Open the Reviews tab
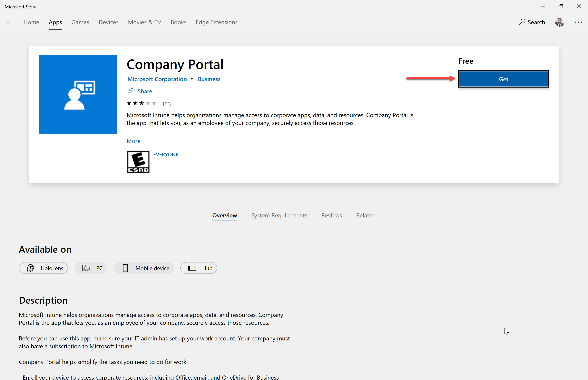Image resolution: width=588 pixels, height=380 pixels. [x=331, y=215]
